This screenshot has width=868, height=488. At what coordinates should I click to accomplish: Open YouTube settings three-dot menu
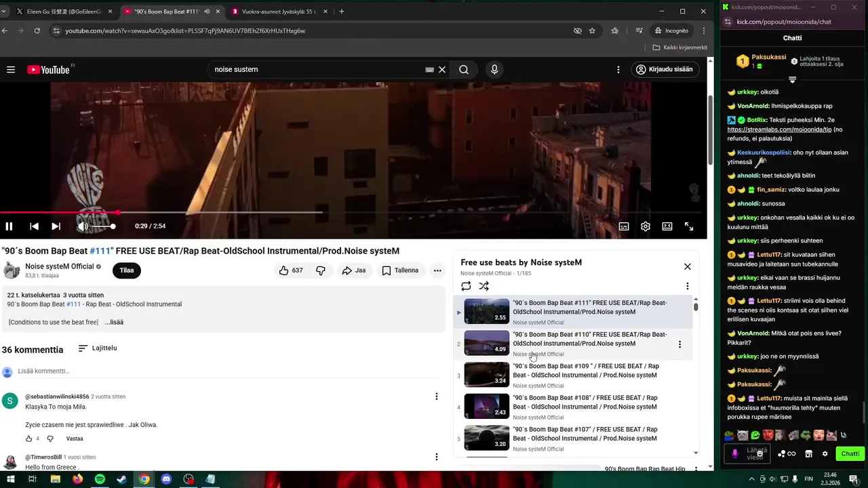[618, 69]
